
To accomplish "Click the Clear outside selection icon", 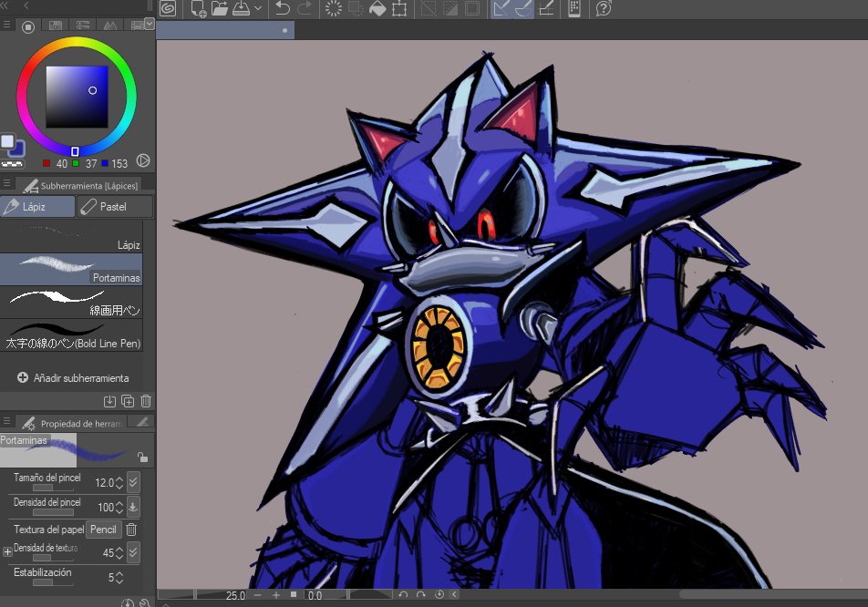I will 355,8.
